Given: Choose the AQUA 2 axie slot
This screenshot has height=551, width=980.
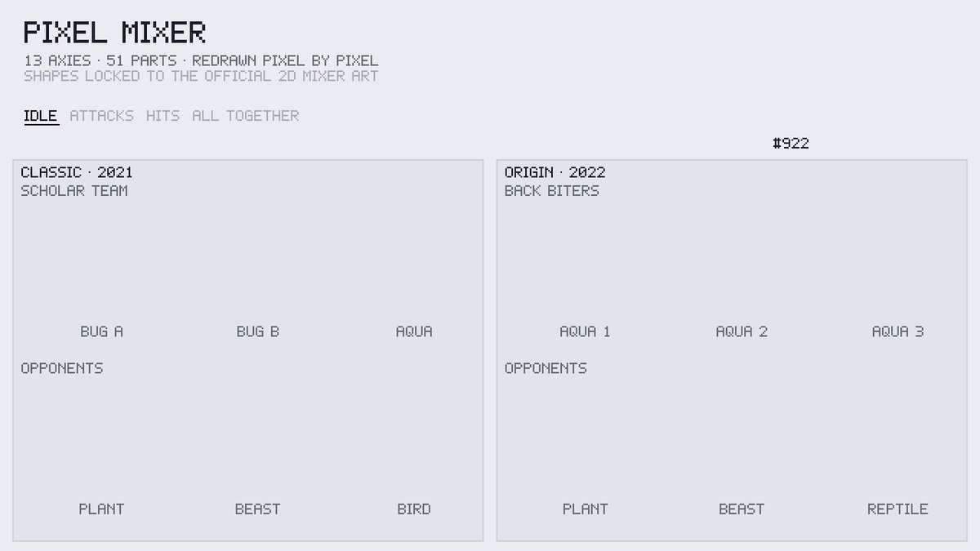Looking at the screenshot, I should click(742, 331).
